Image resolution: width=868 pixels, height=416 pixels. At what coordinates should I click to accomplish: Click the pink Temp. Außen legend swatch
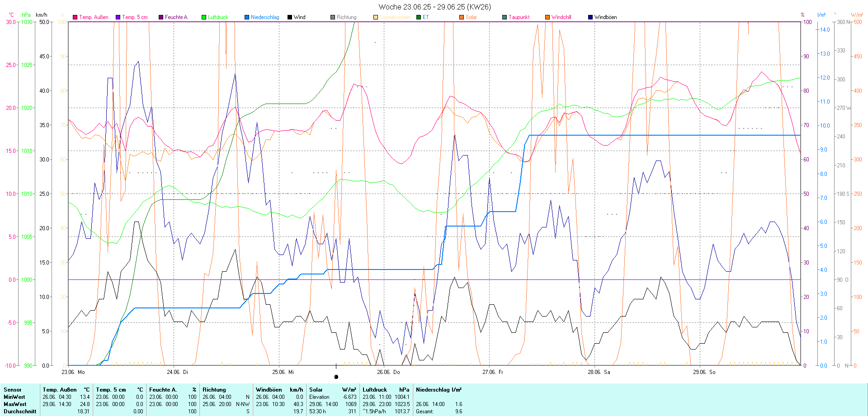(x=75, y=17)
